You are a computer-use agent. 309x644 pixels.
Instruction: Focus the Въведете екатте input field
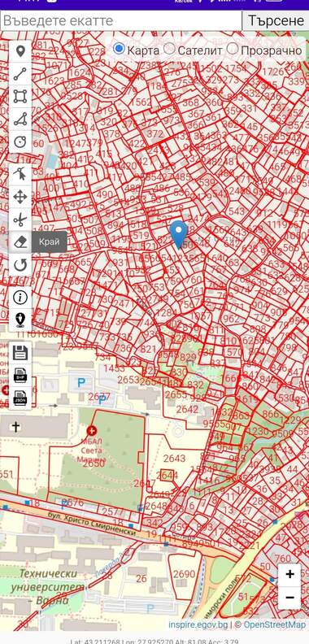click(121, 20)
